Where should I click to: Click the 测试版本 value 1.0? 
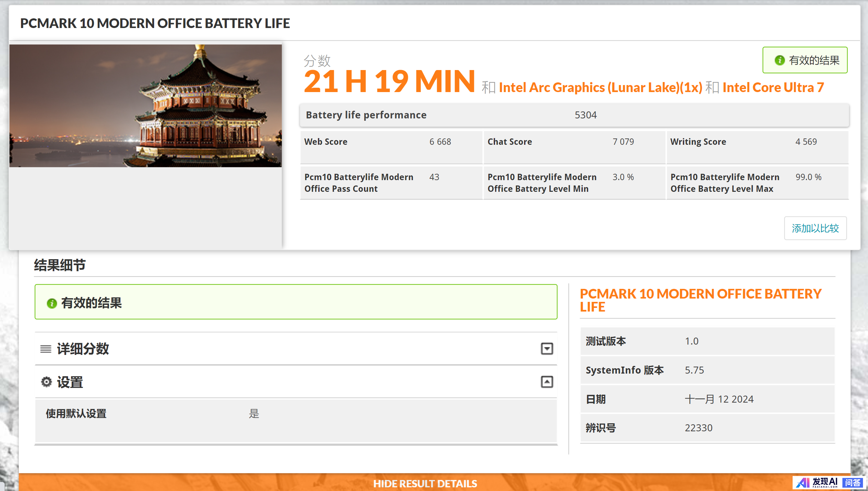point(691,341)
